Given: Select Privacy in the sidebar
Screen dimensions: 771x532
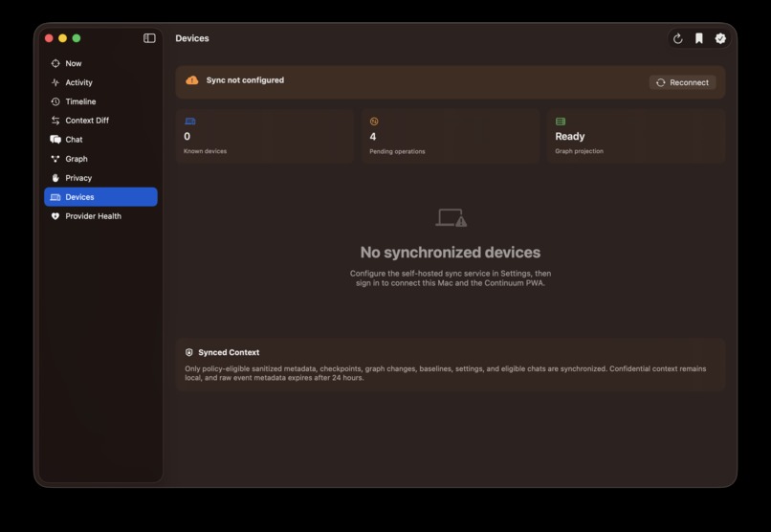Looking at the screenshot, I should click(x=100, y=178).
